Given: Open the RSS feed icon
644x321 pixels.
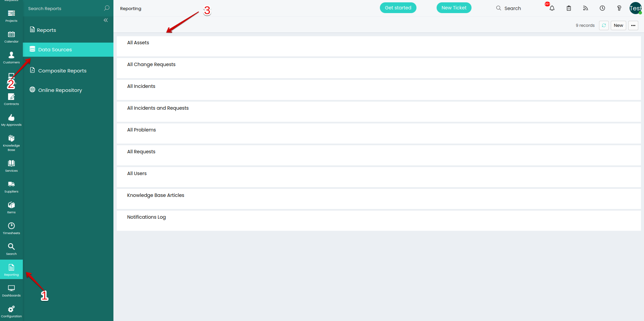Looking at the screenshot, I should pos(585,8).
